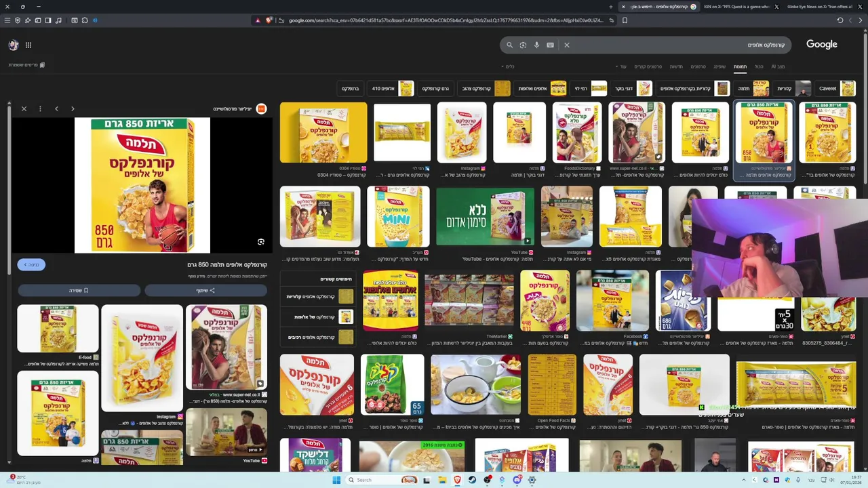Open the Brave browser taskbar icon
The height and width of the screenshot is (488, 868).
click(457, 480)
